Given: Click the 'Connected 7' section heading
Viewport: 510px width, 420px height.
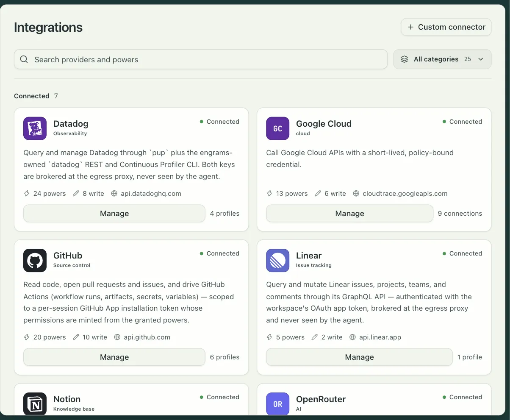Looking at the screenshot, I should click(36, 96).
